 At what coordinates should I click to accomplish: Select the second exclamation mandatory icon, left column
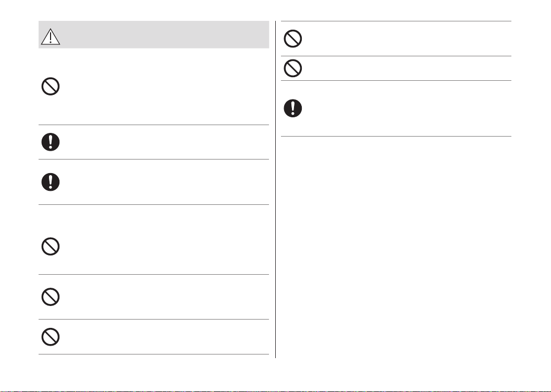pos(51,182)
